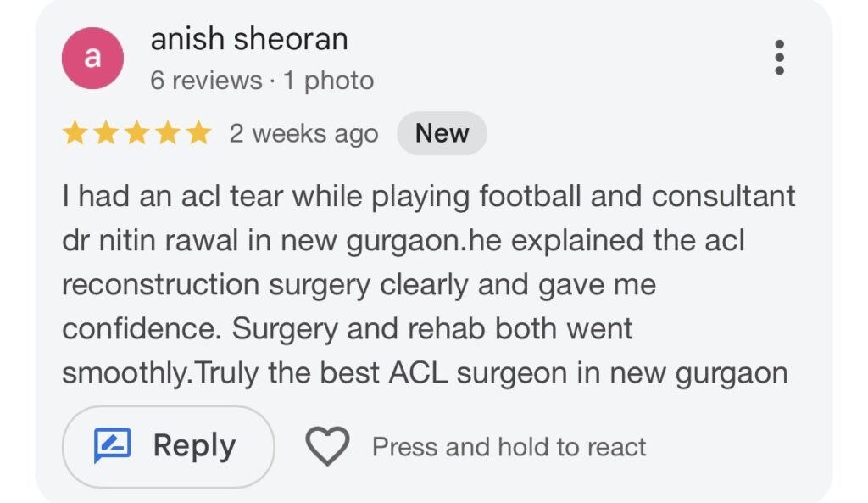The image size is (868, 503).
Task: Click the second yellow rating star
Action: click(105, 133)
